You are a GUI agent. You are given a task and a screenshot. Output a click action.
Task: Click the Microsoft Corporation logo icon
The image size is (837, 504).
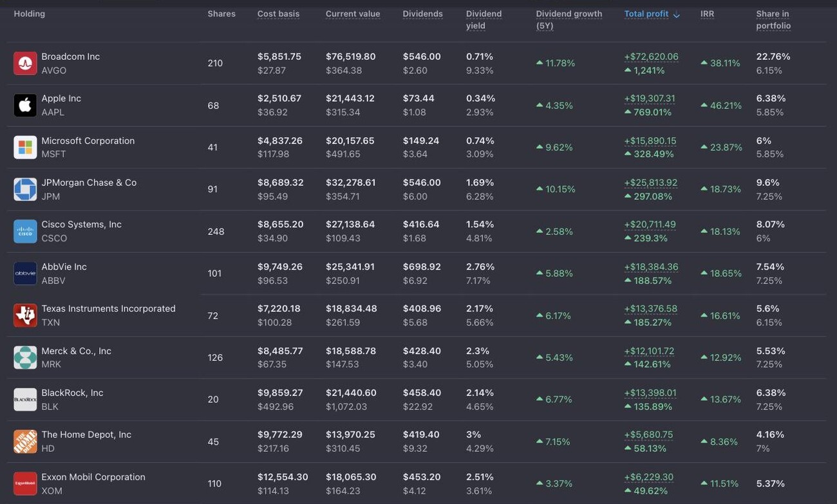[25, 147]
